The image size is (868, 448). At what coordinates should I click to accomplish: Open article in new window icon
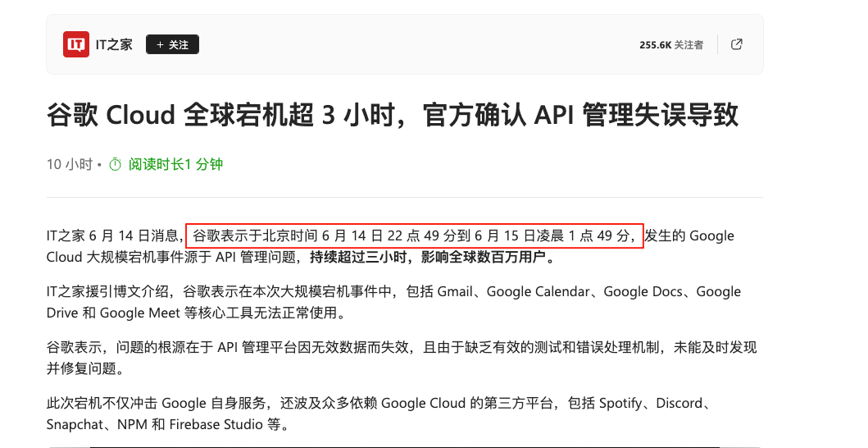point(736,44)
